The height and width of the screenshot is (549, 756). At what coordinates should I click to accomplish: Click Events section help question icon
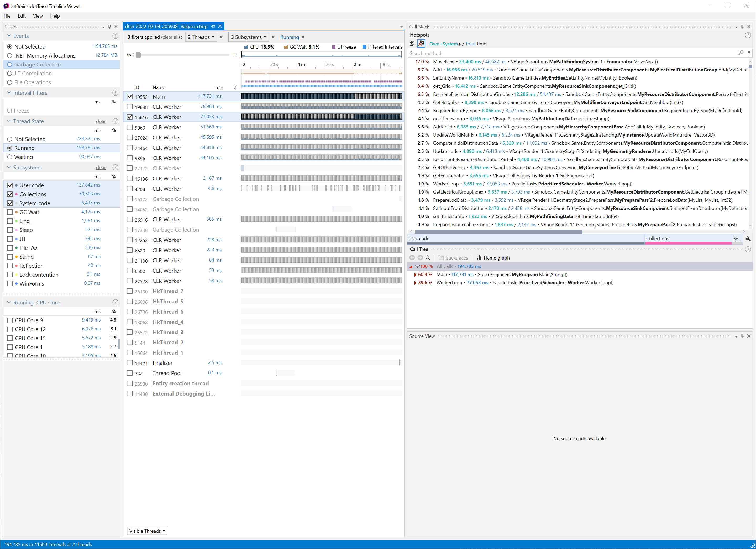pyautogui.click(x=115, y=36)
